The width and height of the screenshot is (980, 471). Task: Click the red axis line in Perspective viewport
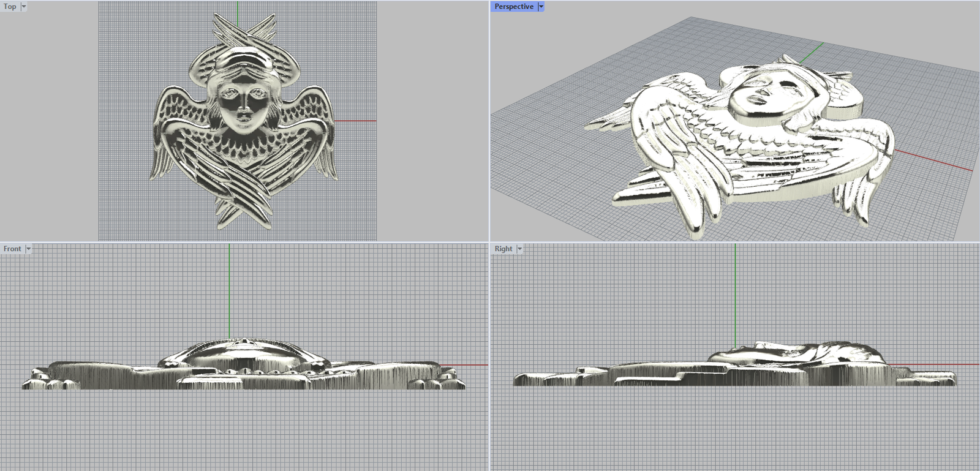click(x=937, y=161)
